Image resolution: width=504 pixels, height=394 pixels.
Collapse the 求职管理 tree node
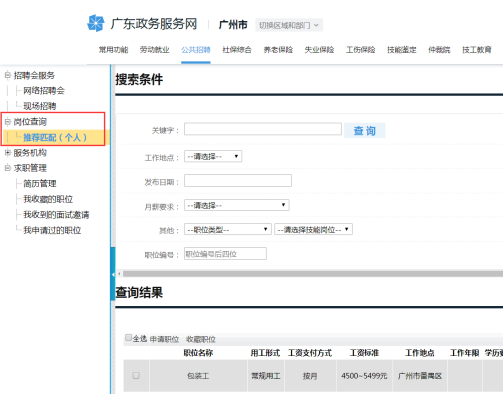[x=8, y=168]
